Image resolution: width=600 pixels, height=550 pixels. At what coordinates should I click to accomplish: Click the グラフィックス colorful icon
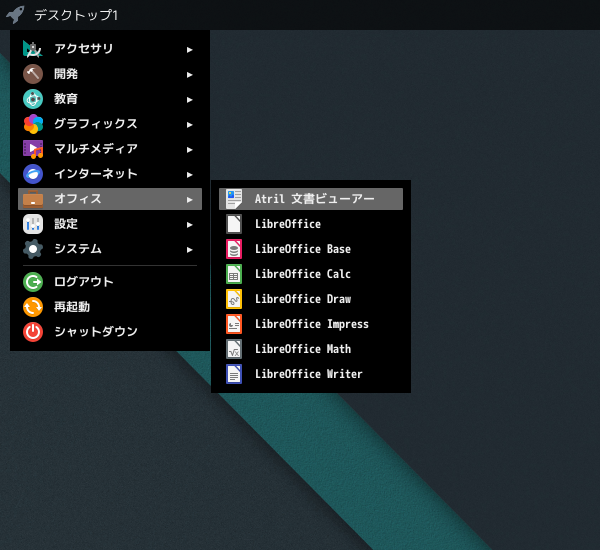tap(33, 124)
